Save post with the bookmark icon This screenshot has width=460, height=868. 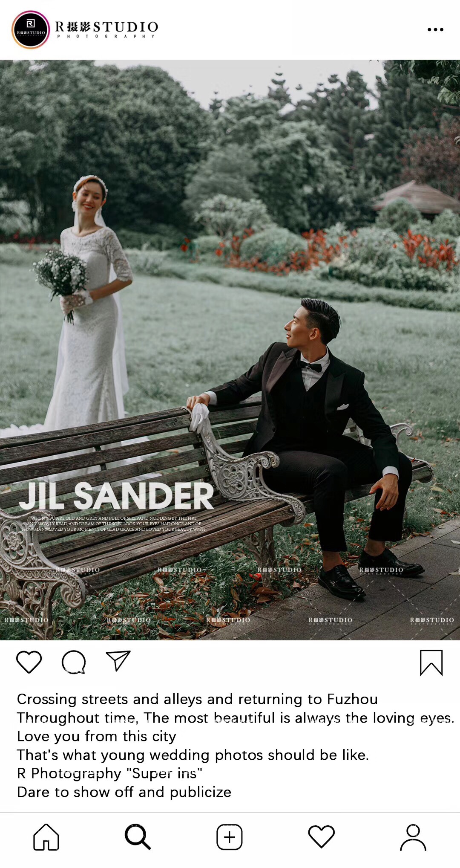click(x=431, y=663)
